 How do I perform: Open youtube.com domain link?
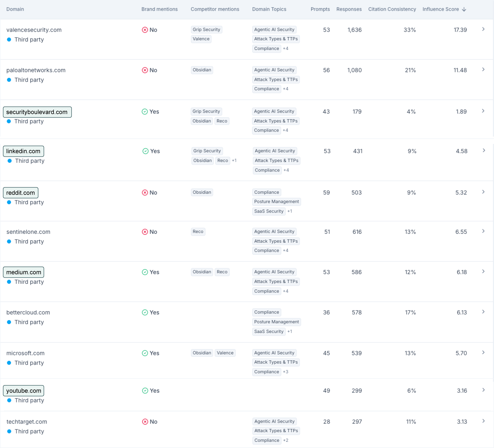[24, 391]
